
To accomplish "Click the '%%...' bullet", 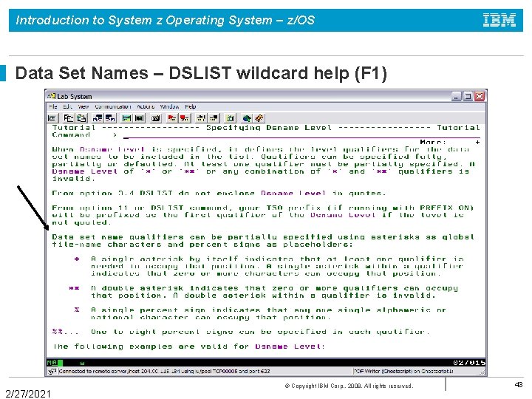I will 66,332.
